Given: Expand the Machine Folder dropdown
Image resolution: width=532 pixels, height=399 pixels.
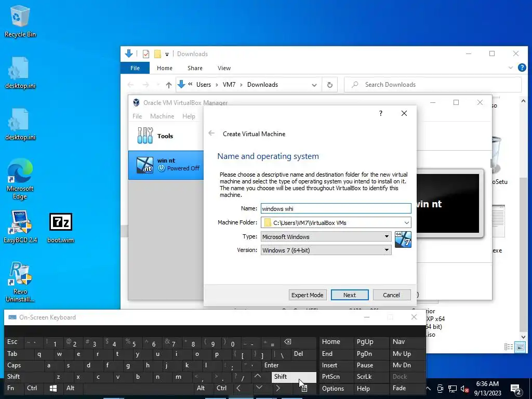Looking at the screenshot, I should 406,222.
